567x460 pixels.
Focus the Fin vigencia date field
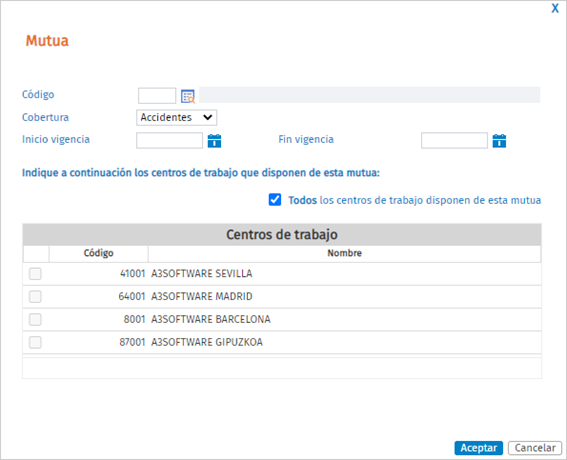454,140
